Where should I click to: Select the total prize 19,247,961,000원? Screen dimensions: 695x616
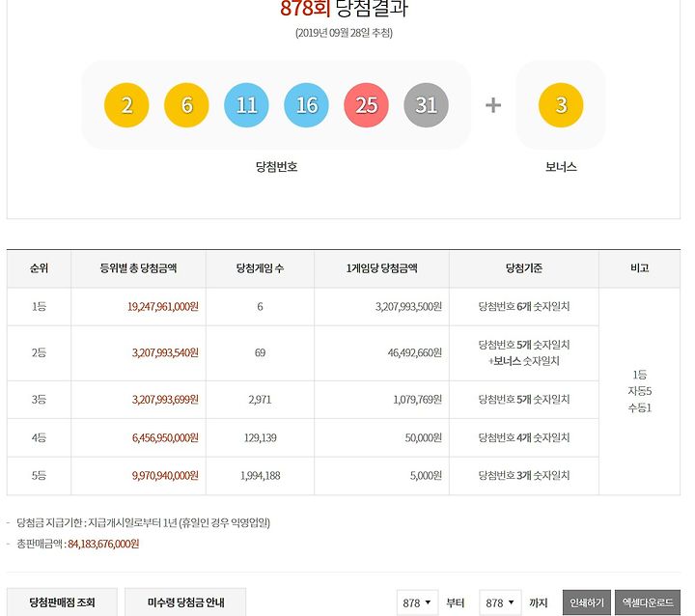[163, 306]
